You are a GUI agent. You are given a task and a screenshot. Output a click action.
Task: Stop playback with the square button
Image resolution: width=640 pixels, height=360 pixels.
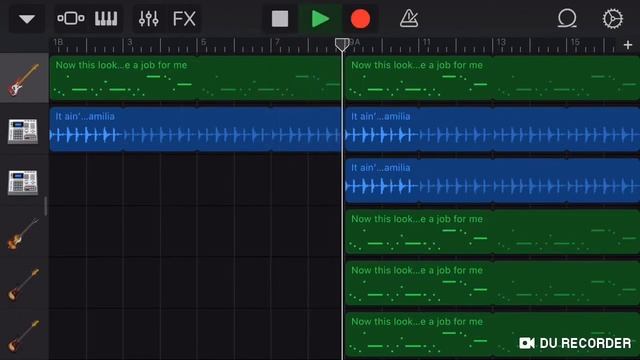click(x=280, y=19)
